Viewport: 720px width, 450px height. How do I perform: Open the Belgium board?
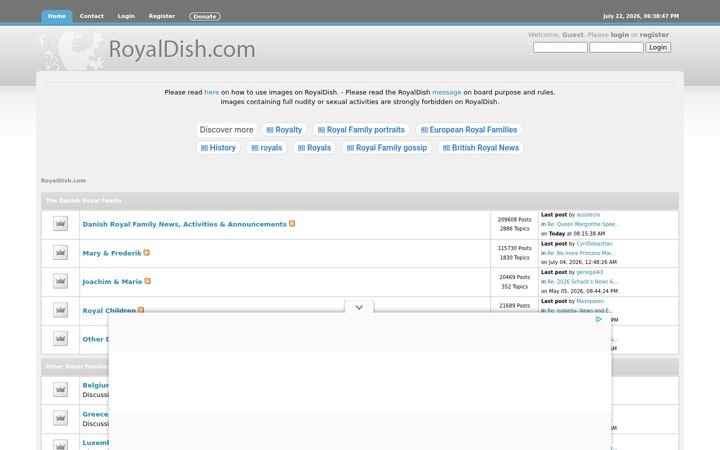(96, 385)
